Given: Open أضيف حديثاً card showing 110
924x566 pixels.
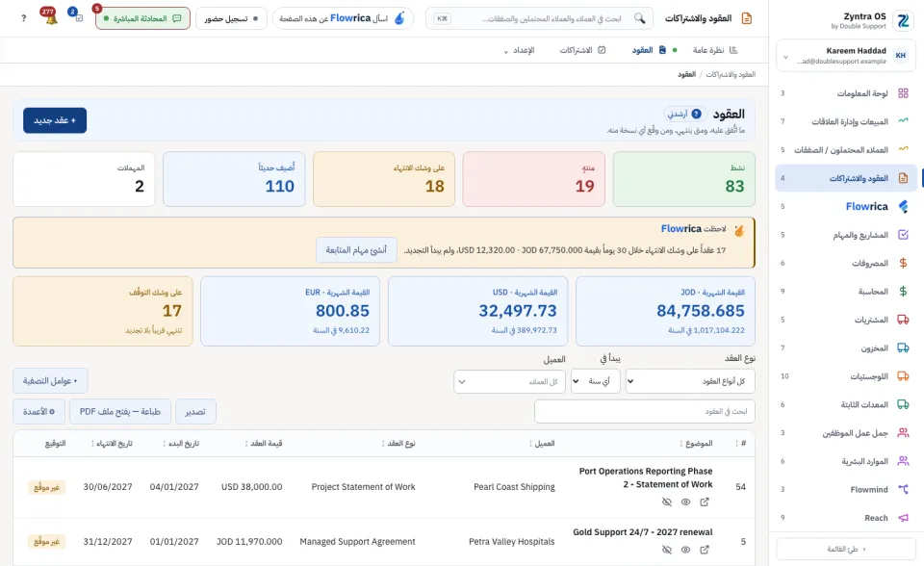Looking at the screenshot, I should [x=234, y=179].
